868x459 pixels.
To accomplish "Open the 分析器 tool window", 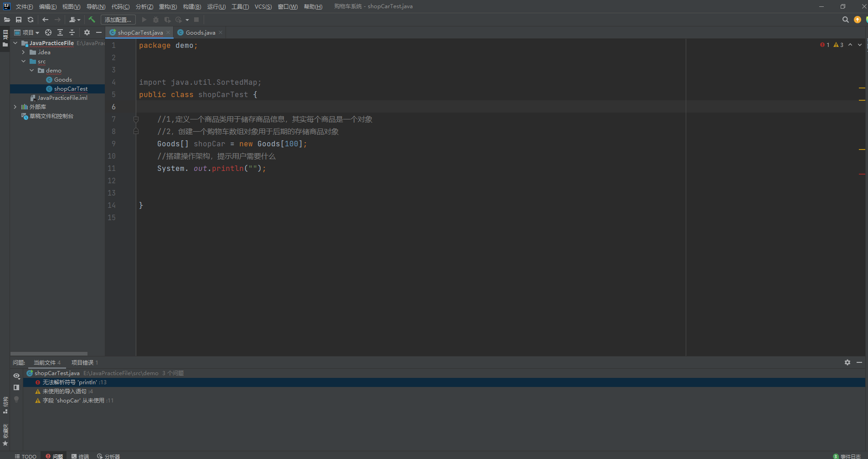I will click(x=108, y=456).
